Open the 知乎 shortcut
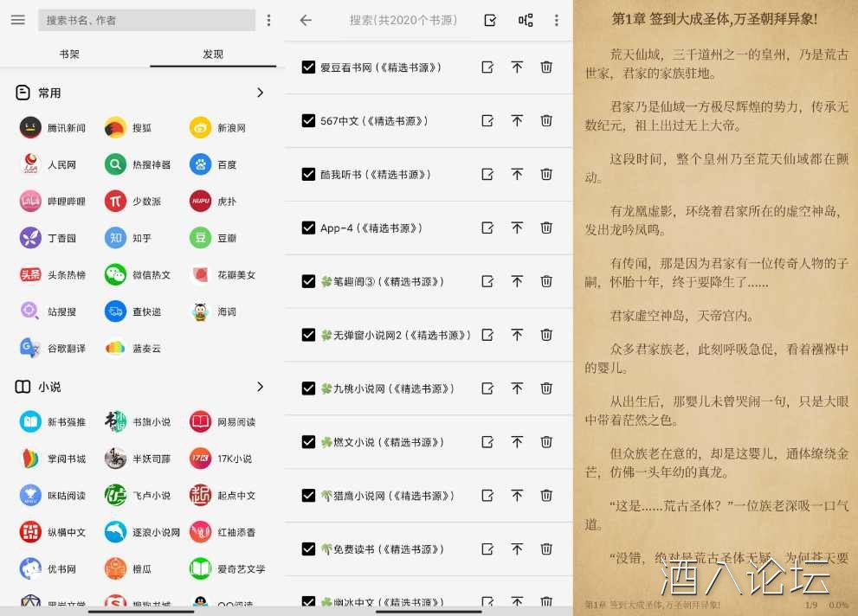The width and height of the screenshot is (858, 616). [x=128, y=238]
